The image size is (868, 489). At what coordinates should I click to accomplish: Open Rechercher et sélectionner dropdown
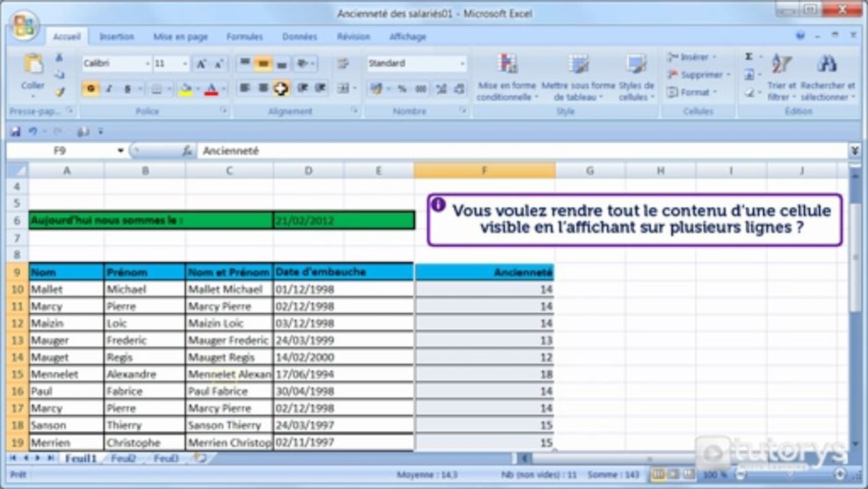click(827, 77)
